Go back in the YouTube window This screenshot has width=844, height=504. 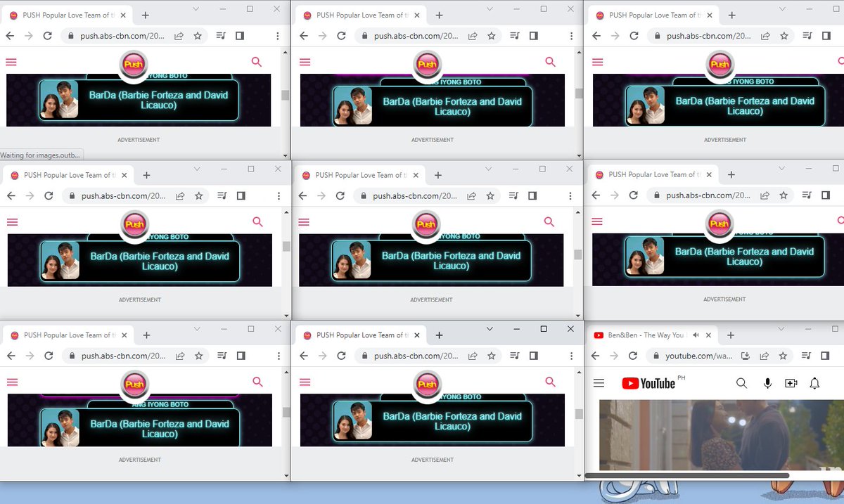pyautogui.click(x=596, y=356)
